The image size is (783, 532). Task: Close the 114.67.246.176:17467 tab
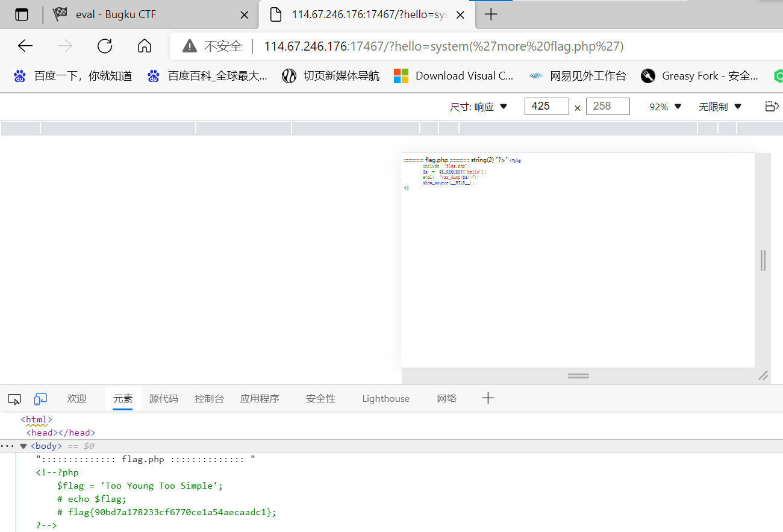coord(460,14)
